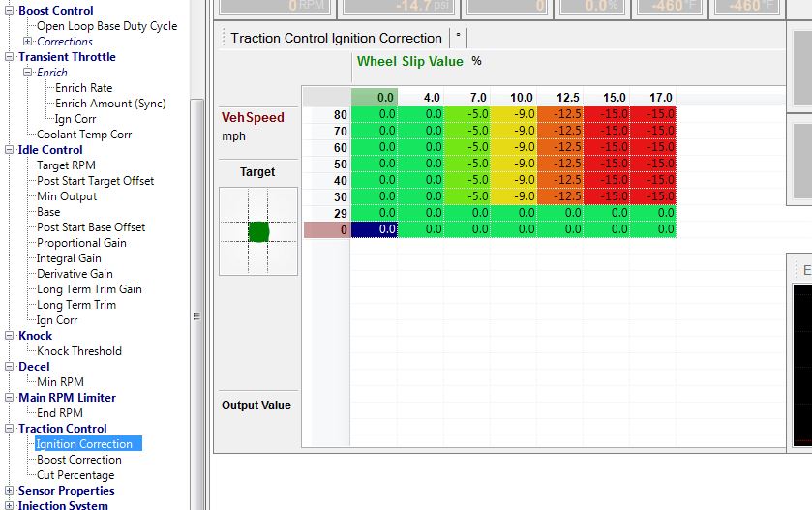Select Proportional Gain item
This screenshot has height=510, width=812.
[81, 243]
